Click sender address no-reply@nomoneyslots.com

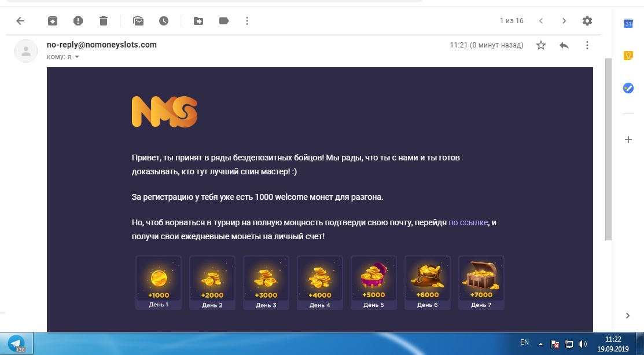coord(102,45)
